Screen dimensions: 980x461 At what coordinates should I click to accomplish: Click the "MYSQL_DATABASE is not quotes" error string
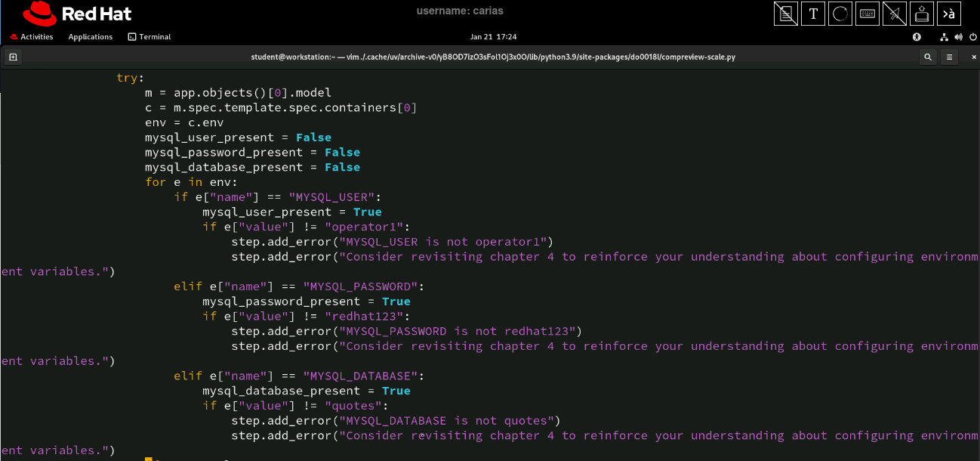[x=446, y=420]
